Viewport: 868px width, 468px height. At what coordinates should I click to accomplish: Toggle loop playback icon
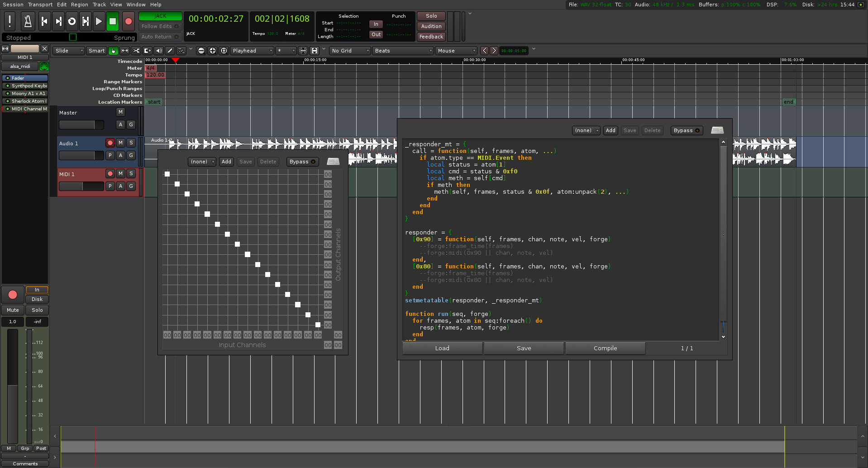tap(72, 21)
